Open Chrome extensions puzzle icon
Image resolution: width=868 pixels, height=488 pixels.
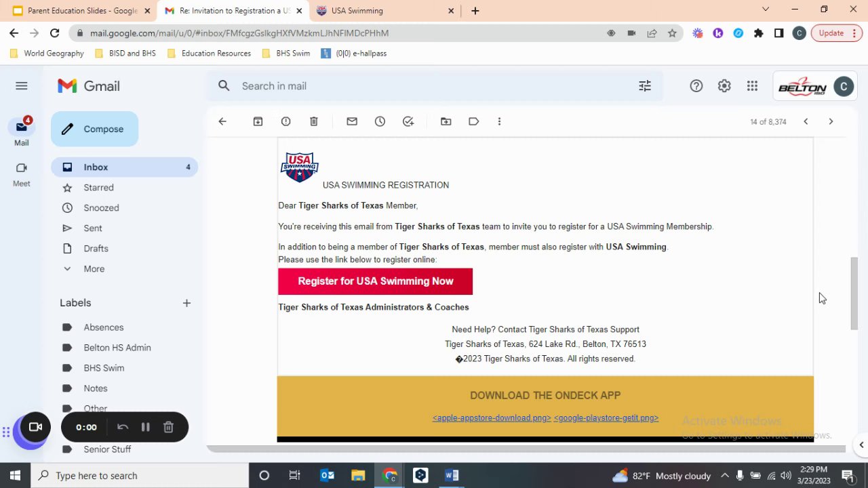pyautogui.click(x=758, y=33)
